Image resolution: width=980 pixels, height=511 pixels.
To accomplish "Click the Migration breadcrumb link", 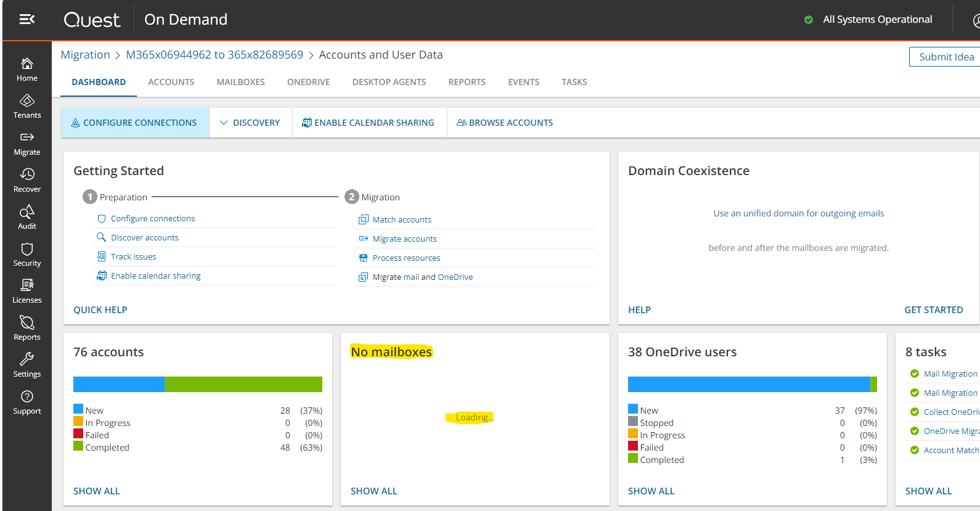I will point(85,55).
